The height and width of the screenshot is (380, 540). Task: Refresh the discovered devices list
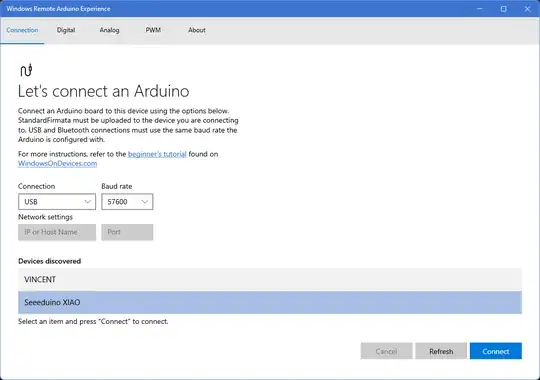click(x=441, y=351)
